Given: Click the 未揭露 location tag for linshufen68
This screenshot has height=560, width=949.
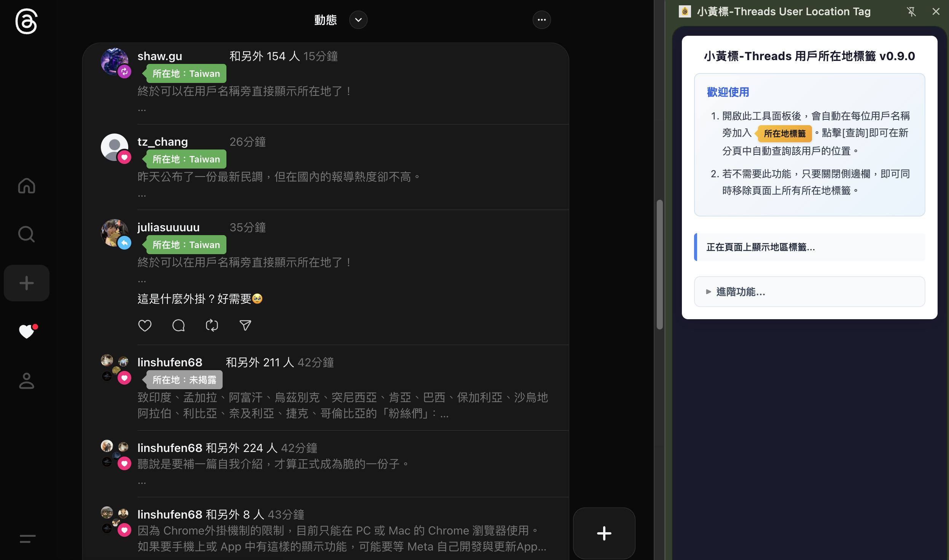Looking at the screenshot, I should (x=184, y=380).
